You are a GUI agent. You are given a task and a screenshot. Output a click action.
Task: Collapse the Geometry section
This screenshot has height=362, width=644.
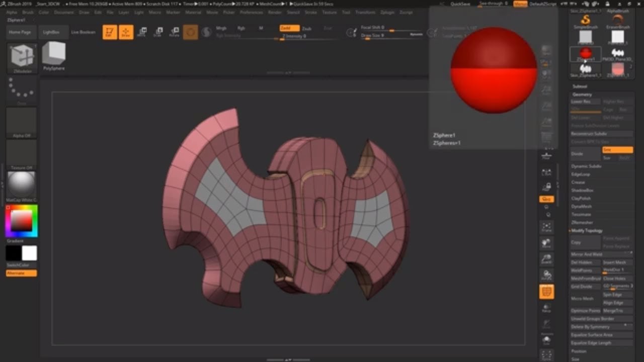582,95
